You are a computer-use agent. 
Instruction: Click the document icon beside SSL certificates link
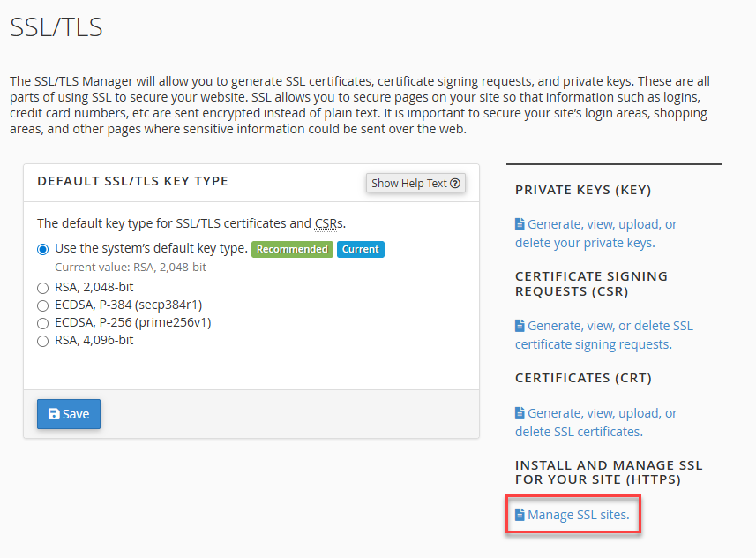(519, 412)
